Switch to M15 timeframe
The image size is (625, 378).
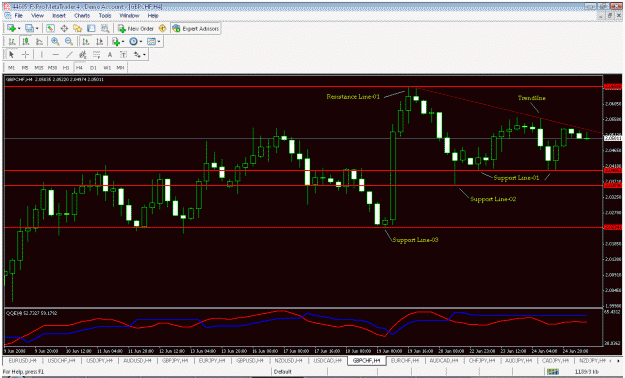[x=39, y=68]
